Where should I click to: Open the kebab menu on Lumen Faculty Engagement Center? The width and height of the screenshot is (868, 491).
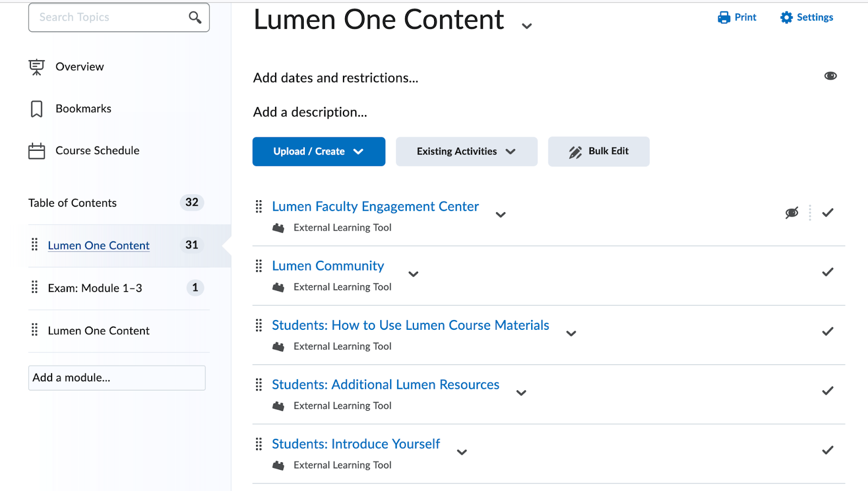pyautogui.click(x=810, y=213)
